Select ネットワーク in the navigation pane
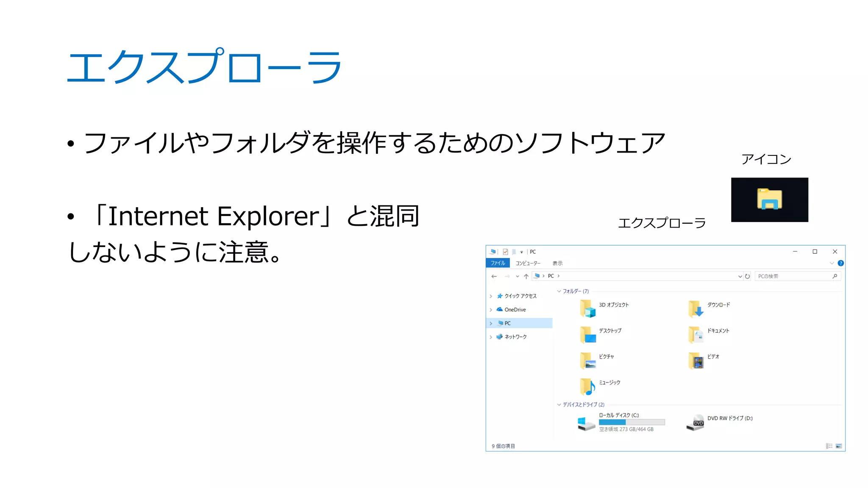Image resolution: width=868 pixels, height=488 pixels. pos(515,337)
